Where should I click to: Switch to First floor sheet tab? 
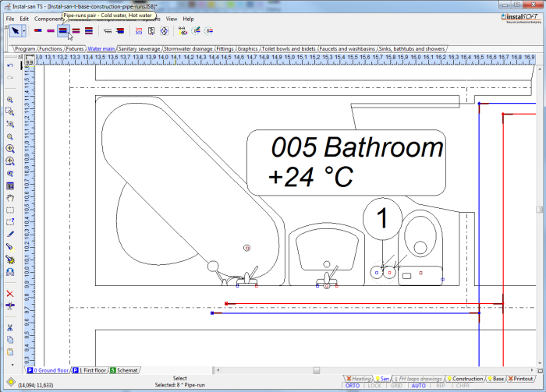point(89,370)
